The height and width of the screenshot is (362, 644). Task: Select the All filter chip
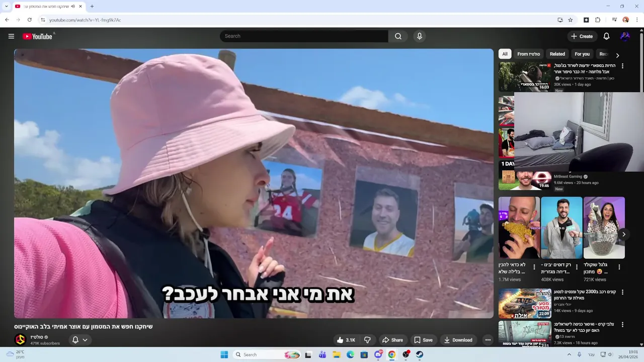[x=505, y=54]
